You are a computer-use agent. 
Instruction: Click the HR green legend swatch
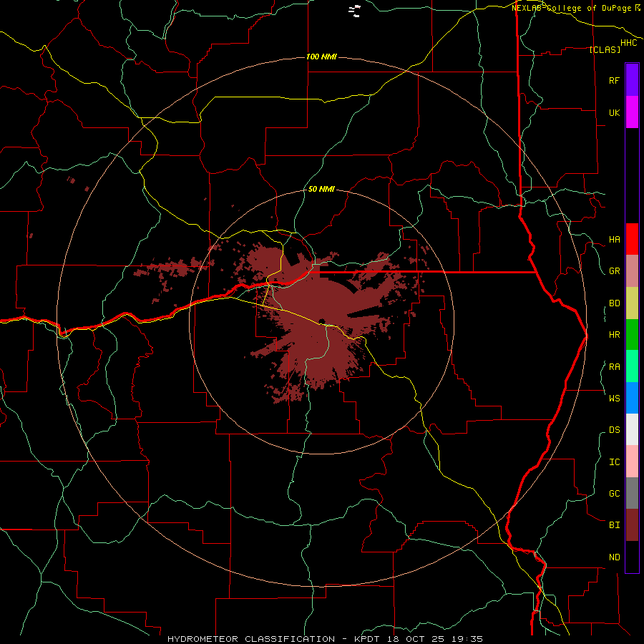632,335
